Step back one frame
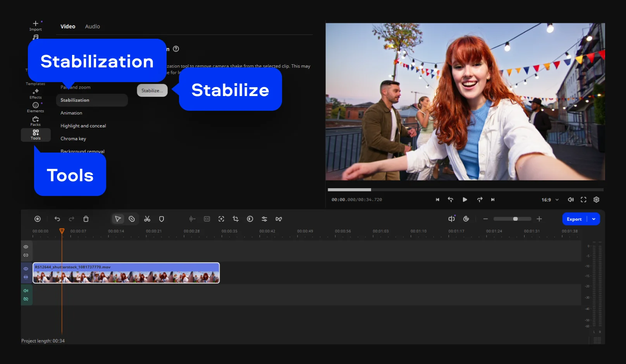This screenshot has height=364, width=626. click(451, 200)
